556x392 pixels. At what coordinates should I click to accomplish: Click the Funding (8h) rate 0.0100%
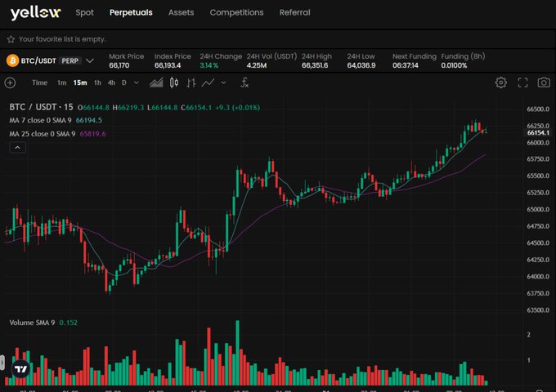click(454, 65)
